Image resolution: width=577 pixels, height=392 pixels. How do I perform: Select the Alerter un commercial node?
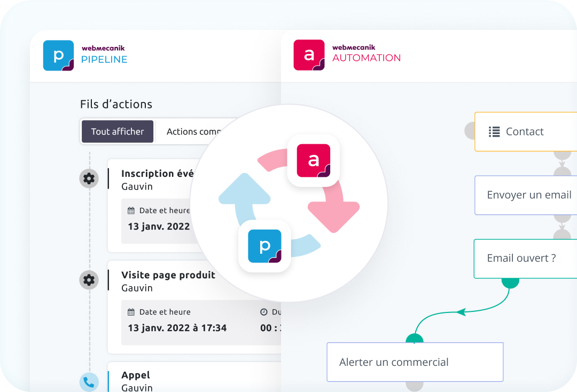pyautogui.click(x=415, y=362)
